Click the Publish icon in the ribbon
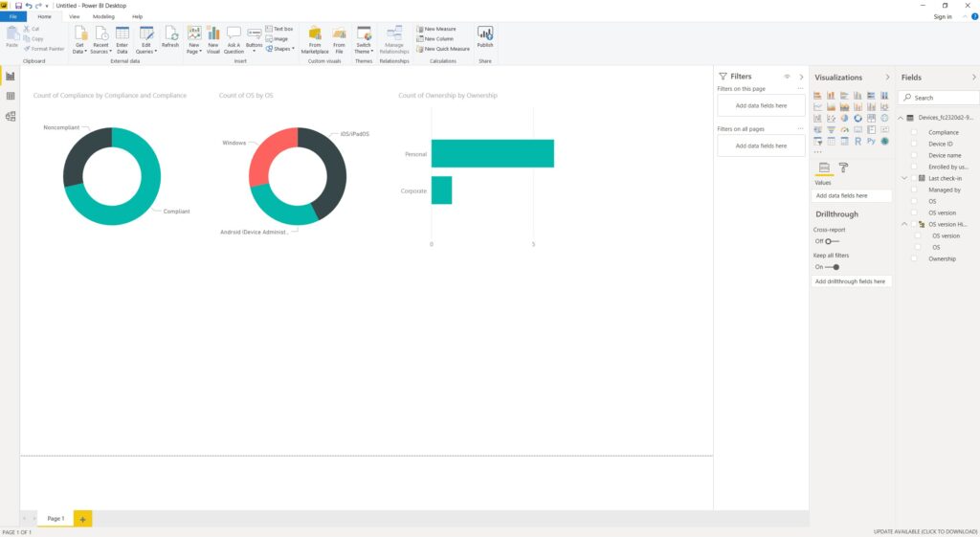Viewport: 980px width, 537px height. pyautogui.click(x=485, y=37)
